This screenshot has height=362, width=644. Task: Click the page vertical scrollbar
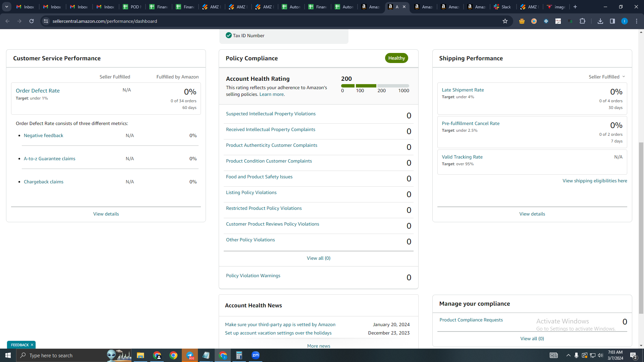point(641,228)
